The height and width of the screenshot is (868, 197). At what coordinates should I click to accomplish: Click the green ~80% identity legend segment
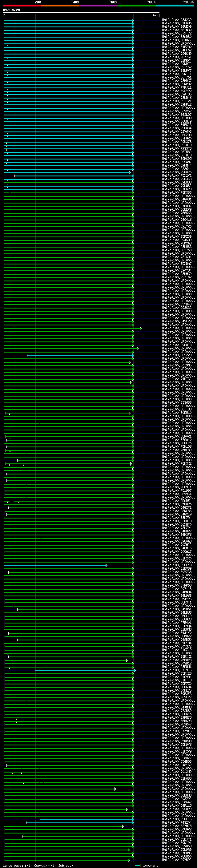tap(137, 6)
